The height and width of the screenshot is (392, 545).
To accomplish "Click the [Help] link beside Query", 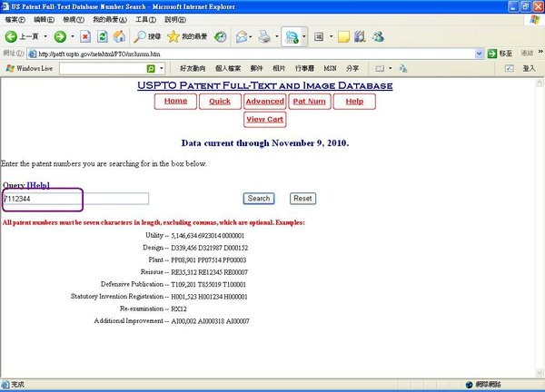I will [x=38, y=185].
